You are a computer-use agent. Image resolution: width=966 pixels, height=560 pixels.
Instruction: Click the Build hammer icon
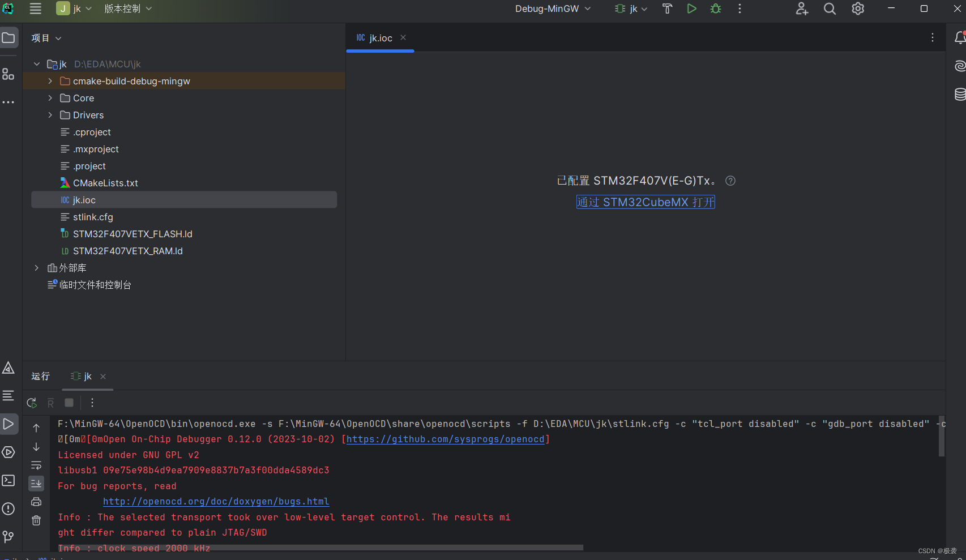668,8
